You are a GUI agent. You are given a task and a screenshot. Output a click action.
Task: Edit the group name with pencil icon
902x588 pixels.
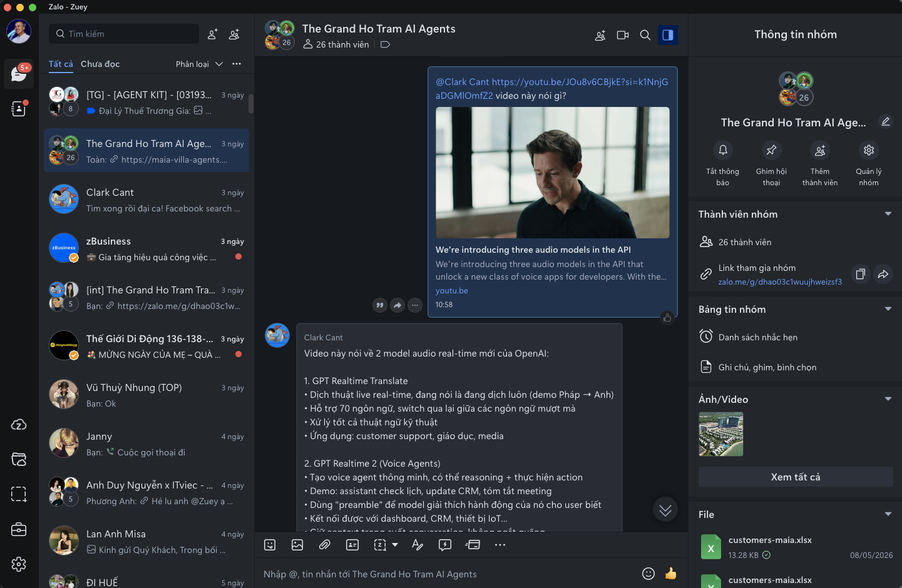coord(885,122)
